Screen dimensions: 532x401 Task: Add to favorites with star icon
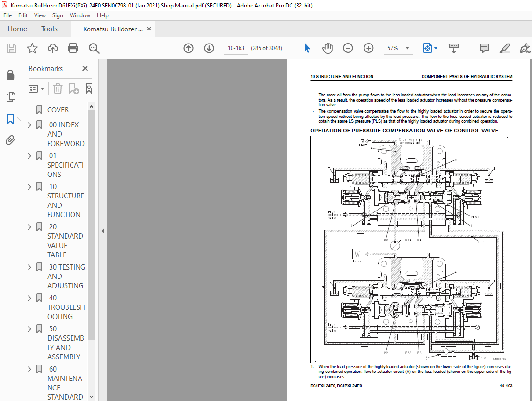(32, 48)
